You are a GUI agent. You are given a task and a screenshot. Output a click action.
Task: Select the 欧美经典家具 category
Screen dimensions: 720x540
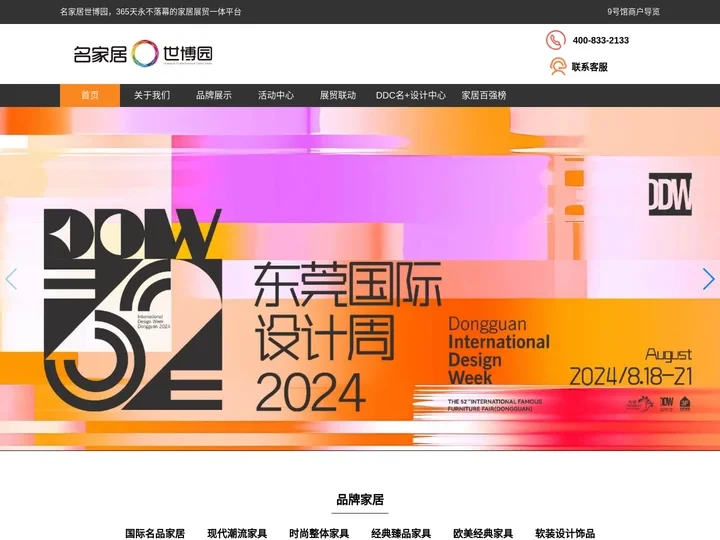click(x=483, y=534)
